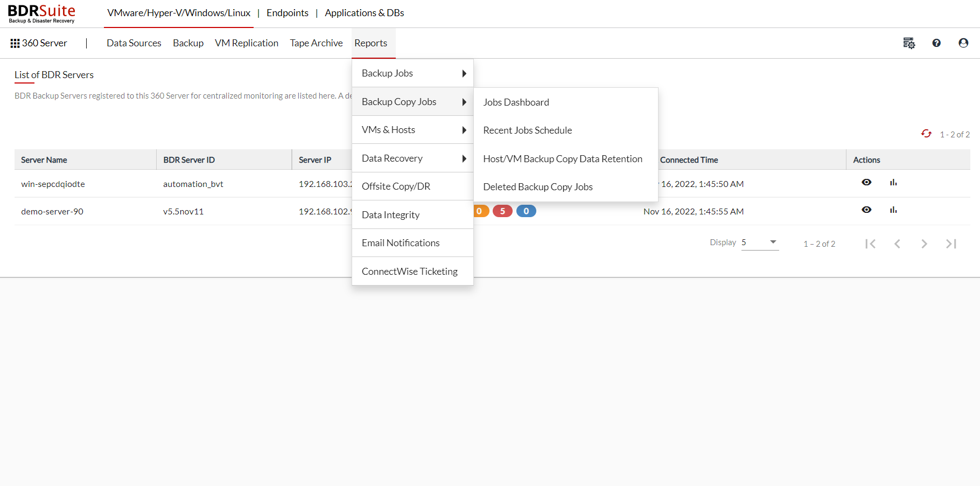Sort by Server IP column header
Viewport: 980px width, 486px height.
point(315,160)
